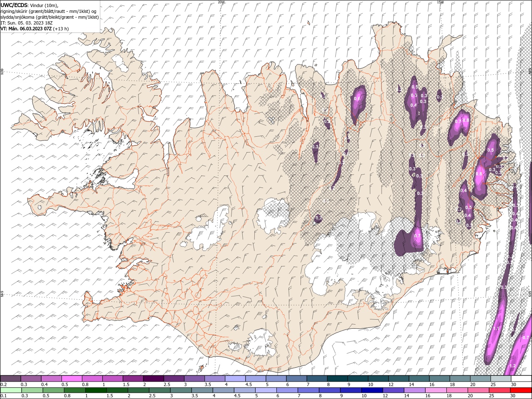
Task: Pick the 20 pink swatch in rain legend
Action: [x=478, y=390]
